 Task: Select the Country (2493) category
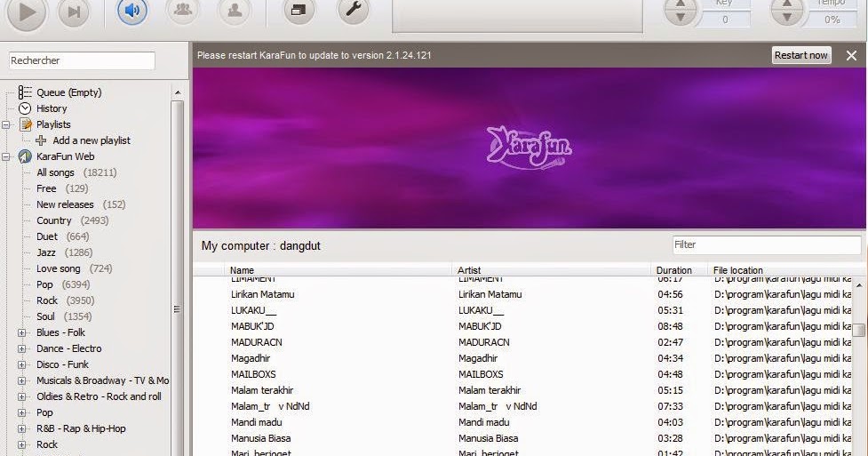tap(73, 220)
